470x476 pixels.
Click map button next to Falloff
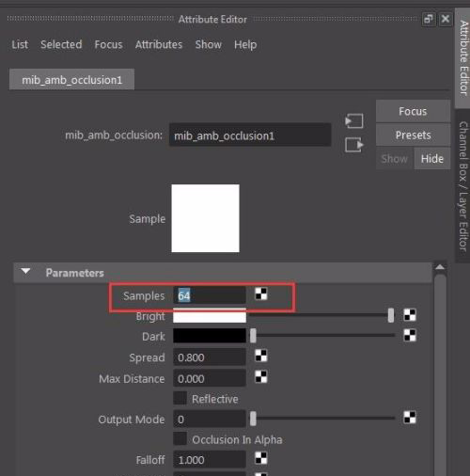coord(261,458)
